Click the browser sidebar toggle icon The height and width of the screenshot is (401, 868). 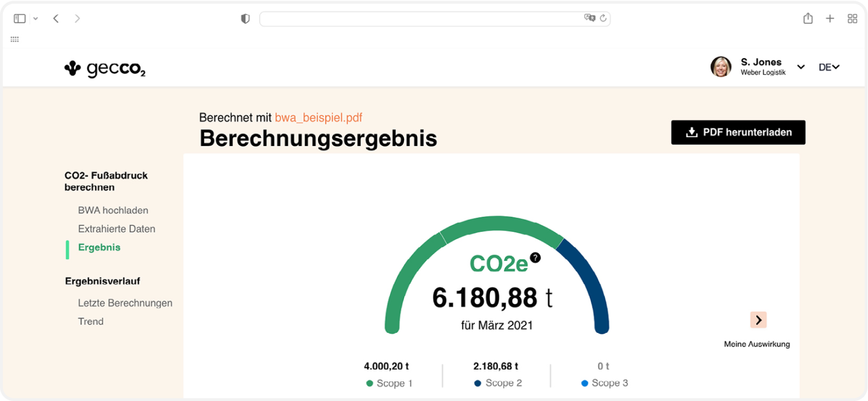point(20,19)
